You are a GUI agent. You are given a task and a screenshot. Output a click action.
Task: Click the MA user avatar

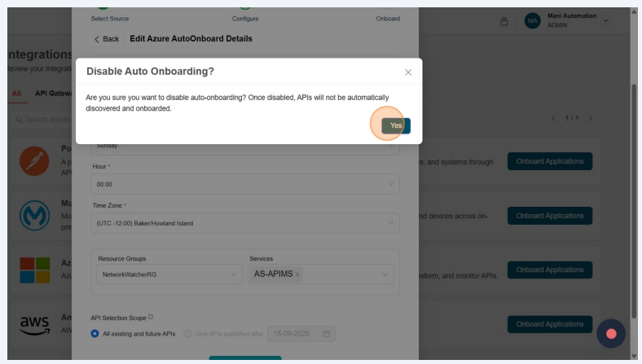(532, 20)
